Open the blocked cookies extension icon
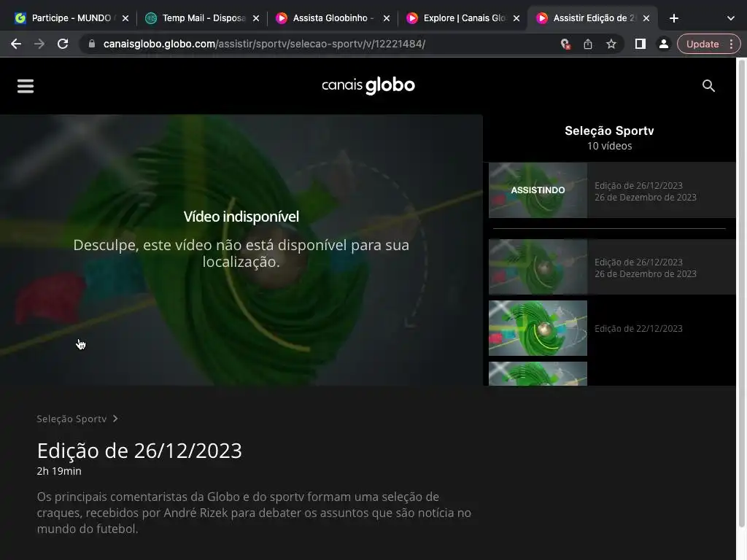This screenshot has width=747, height=560. [x=565, y=44]
